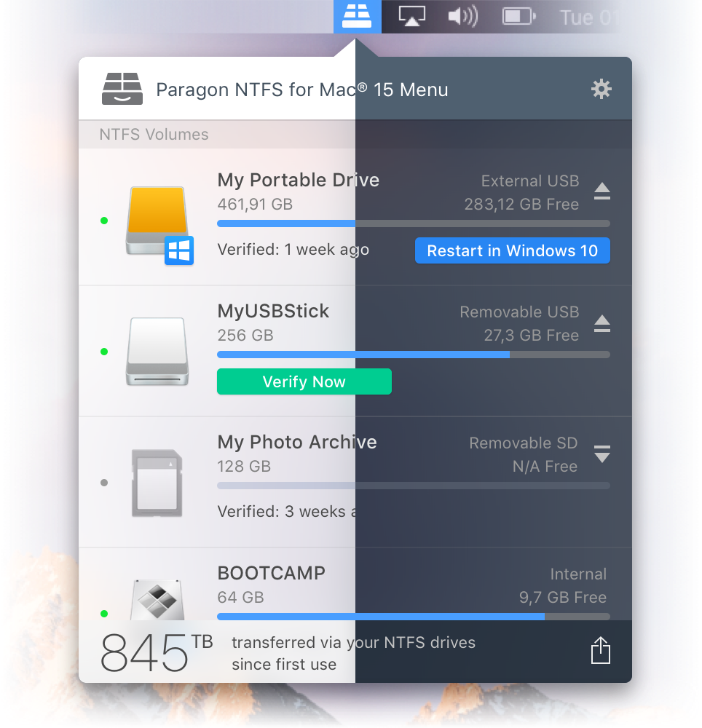Click the N/A Free label
Viewport: 702px width, 728px height.
point(545,466)
